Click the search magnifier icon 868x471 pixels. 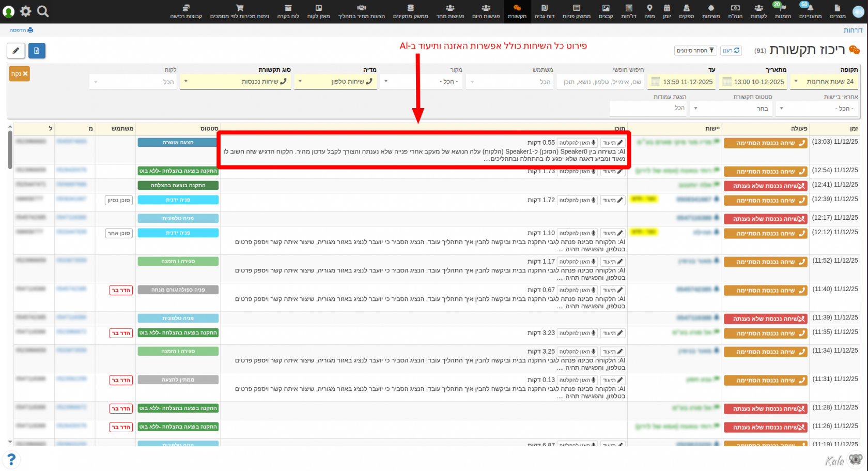(43, 11)
